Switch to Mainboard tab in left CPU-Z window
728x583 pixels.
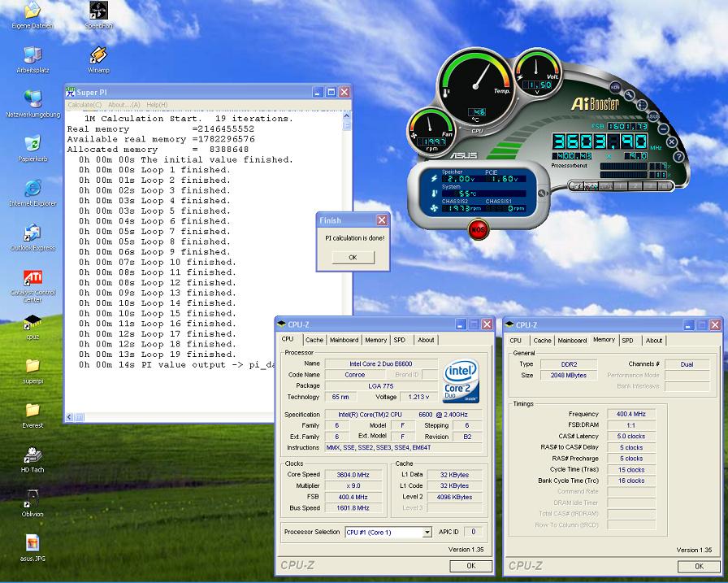point(344,340)
